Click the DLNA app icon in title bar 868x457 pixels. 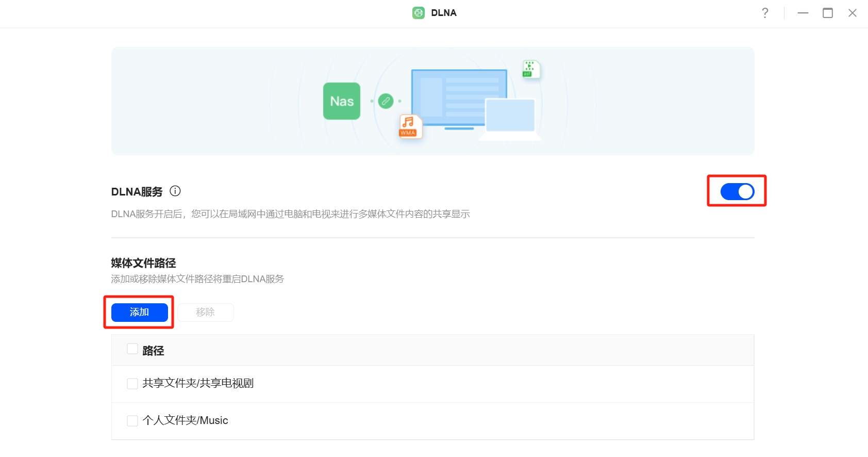tap(419, 13)
